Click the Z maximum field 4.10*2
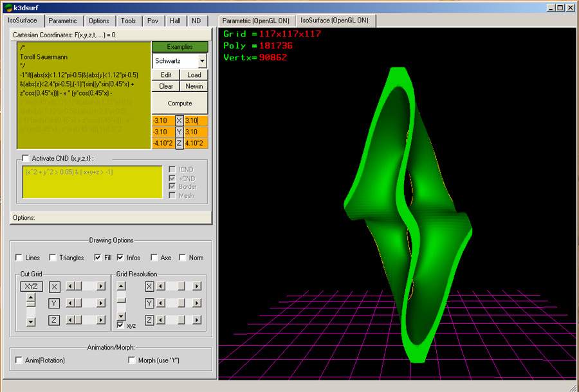Screen dimensions: 579x392 196,143
